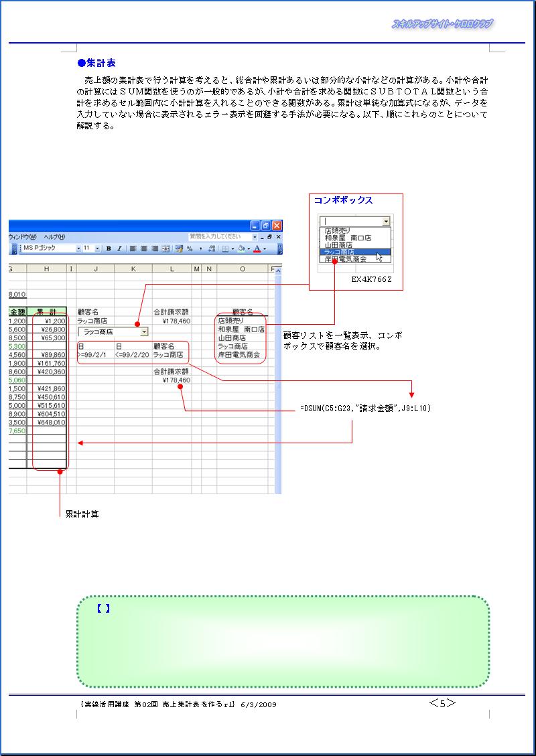
Task: Open the font size 11 dropdown
Action: coord(98,249)
